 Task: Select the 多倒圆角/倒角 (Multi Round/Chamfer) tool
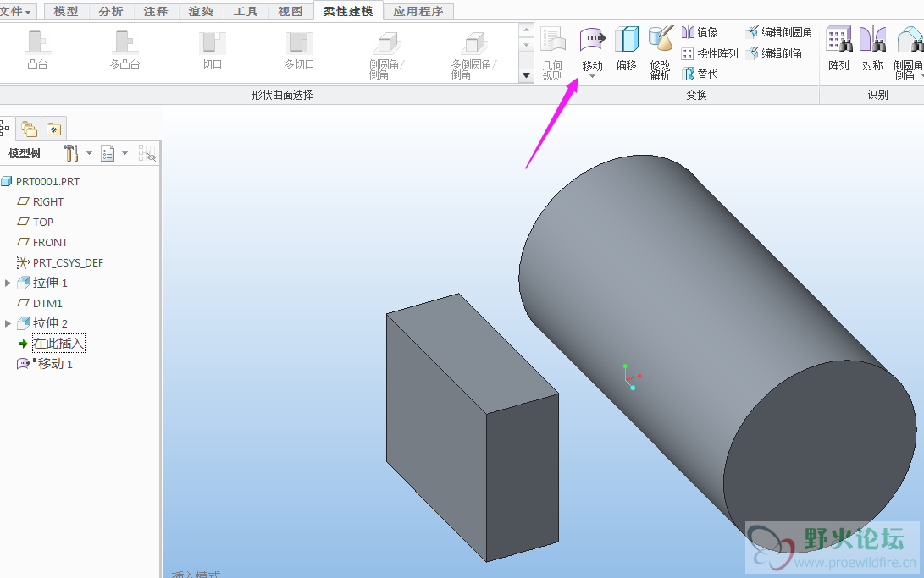click(x=473, y=55)
